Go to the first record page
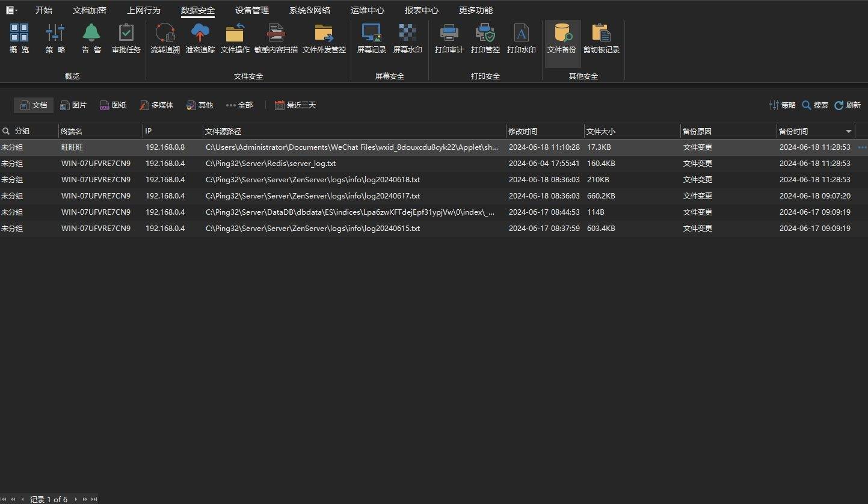Image resolution: width=868 pixels, height=504 pixels. (x=4, y=499)
